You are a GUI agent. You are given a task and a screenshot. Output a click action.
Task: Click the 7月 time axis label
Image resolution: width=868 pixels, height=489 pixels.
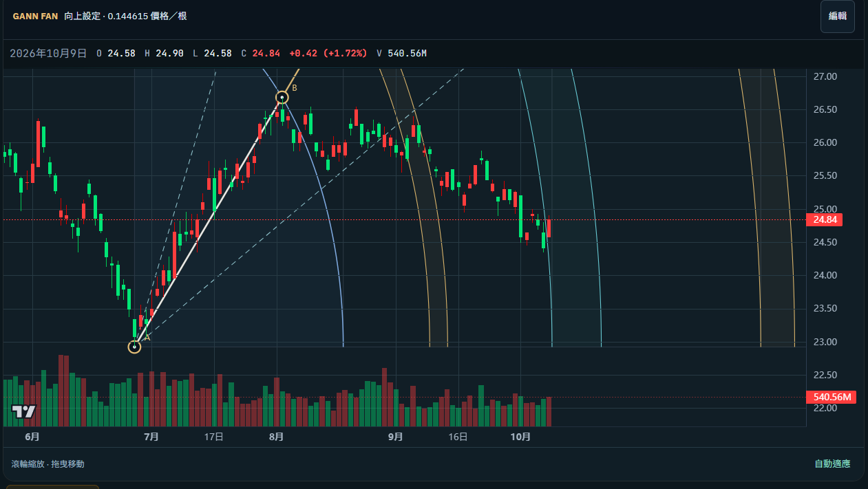pyautogui.click(x=151, y=437)
